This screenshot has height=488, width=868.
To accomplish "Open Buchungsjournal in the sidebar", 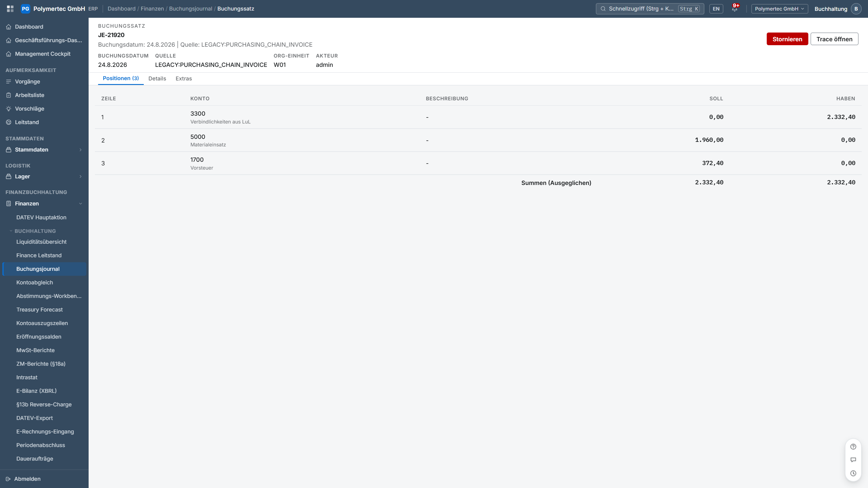I will [x=44, y=269].
